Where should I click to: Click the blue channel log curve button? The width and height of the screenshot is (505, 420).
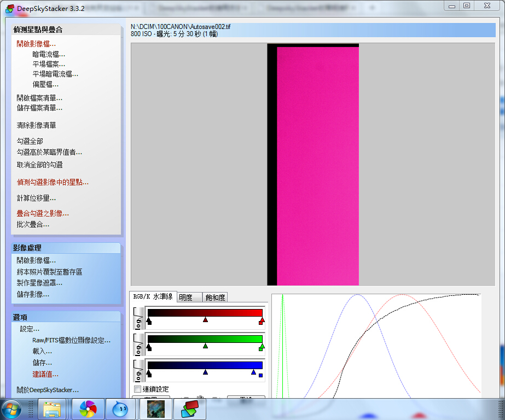click(x=138, y=371)
